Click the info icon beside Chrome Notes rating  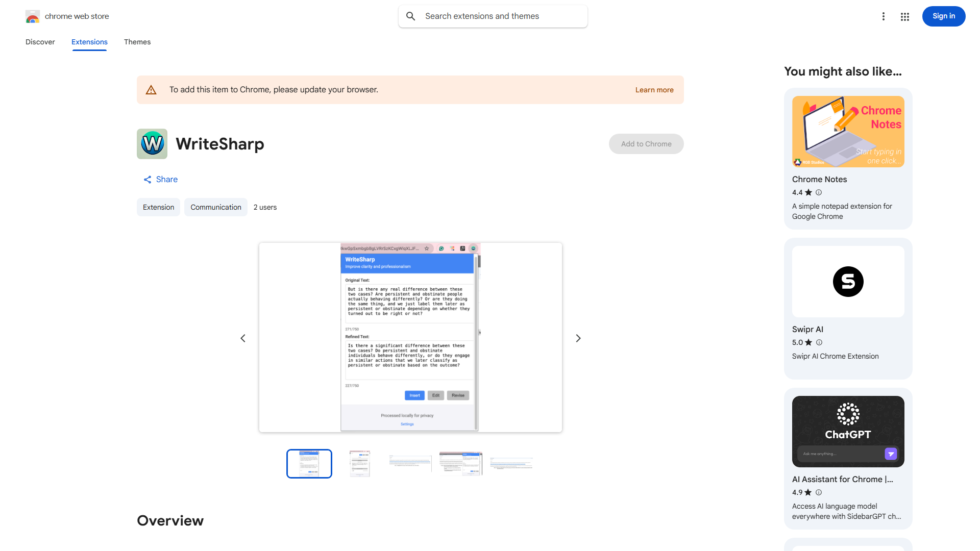coord(818,192)
